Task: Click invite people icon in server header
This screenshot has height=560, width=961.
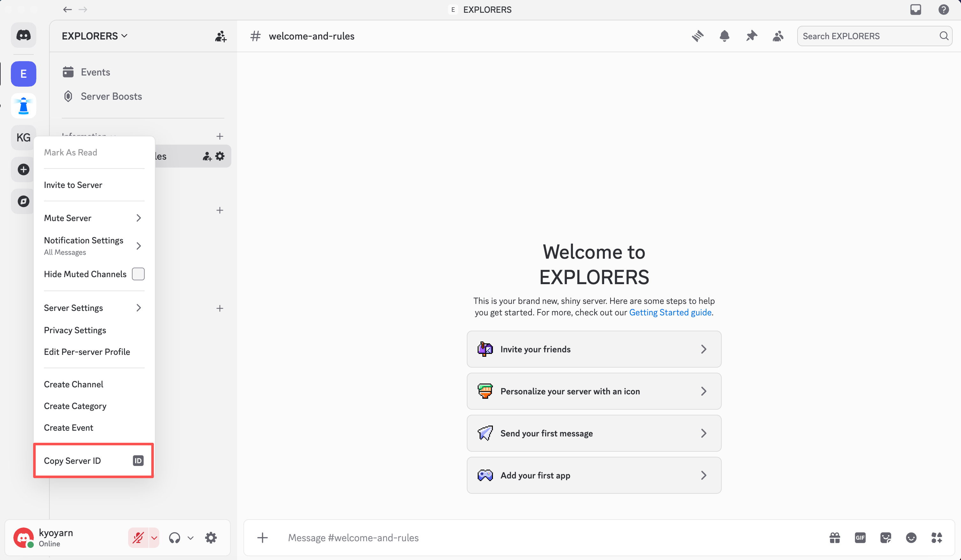Action: tap(220, 36)
